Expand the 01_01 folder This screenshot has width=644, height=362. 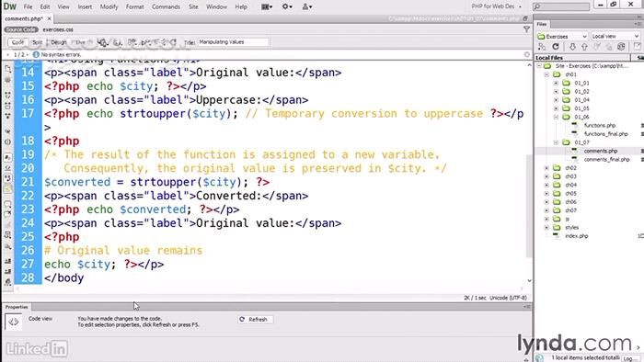tap(556, 84)
